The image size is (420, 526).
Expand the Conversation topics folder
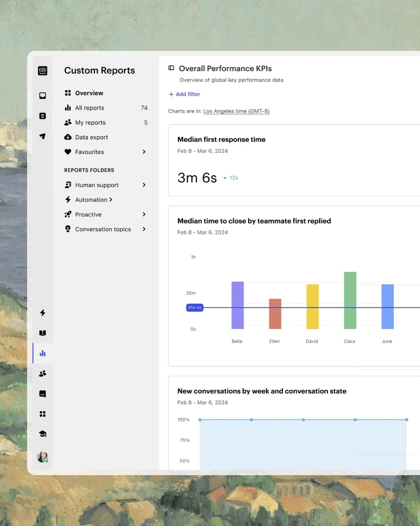pyautogui.click(x=144, y=229)
